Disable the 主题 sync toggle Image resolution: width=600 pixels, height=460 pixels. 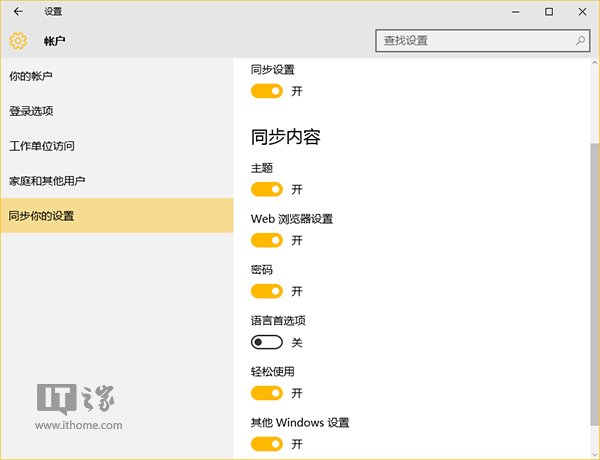(267, 189)
